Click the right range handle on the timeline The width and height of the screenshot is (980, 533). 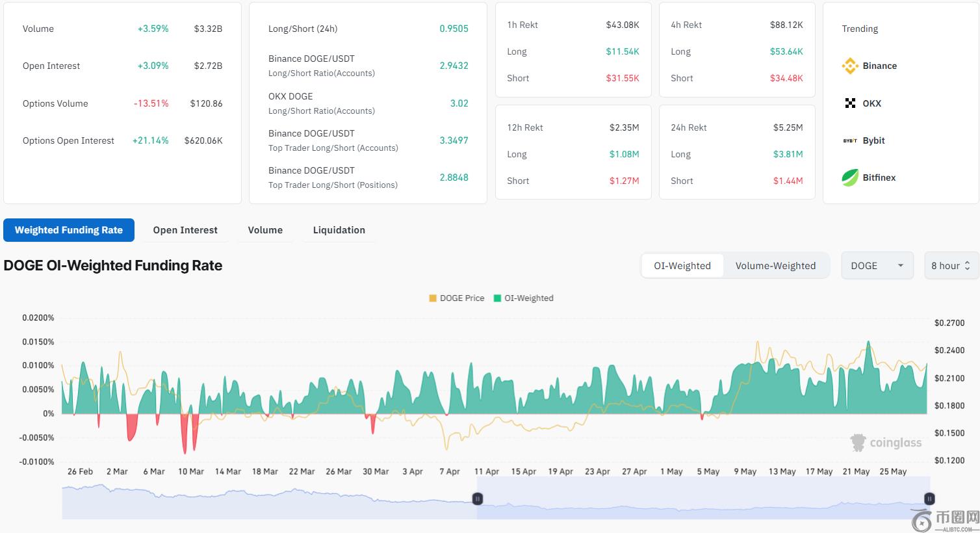(929, 499)
